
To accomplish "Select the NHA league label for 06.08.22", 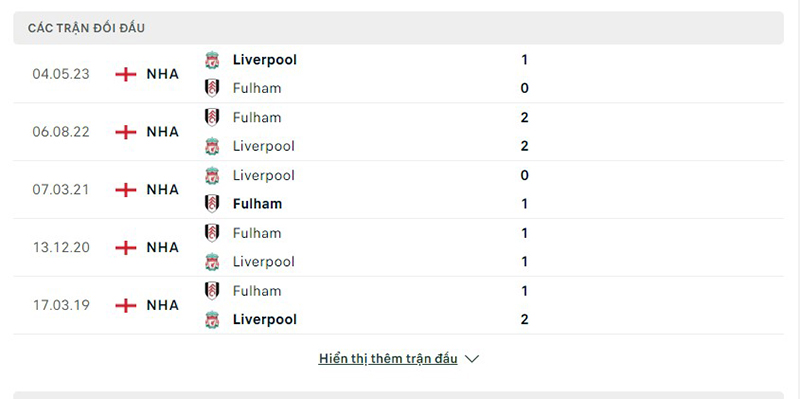I will 163,132.
